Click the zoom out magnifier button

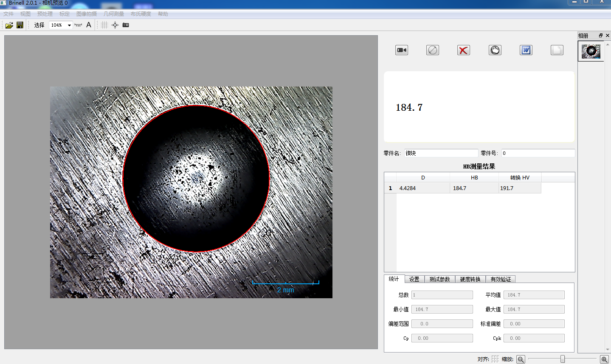521,359
